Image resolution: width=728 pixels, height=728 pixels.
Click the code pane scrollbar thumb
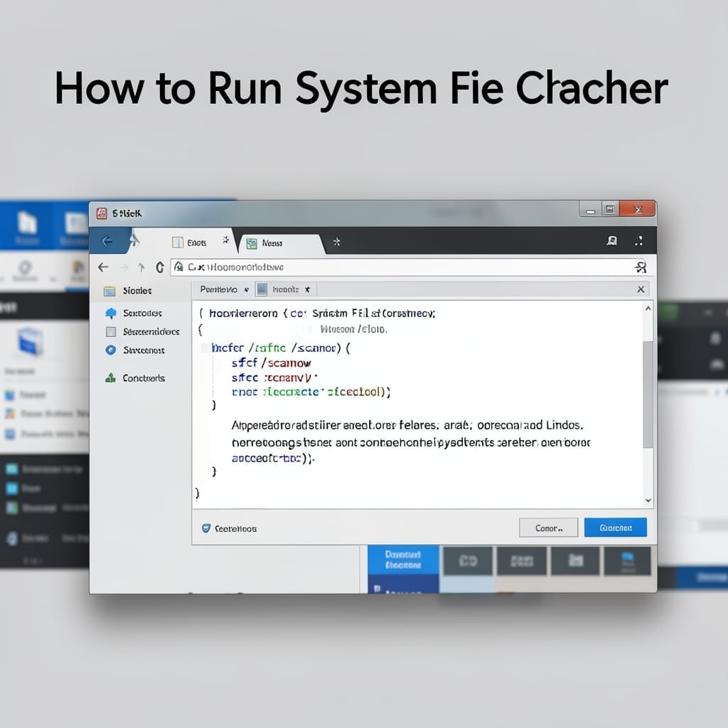648,395
